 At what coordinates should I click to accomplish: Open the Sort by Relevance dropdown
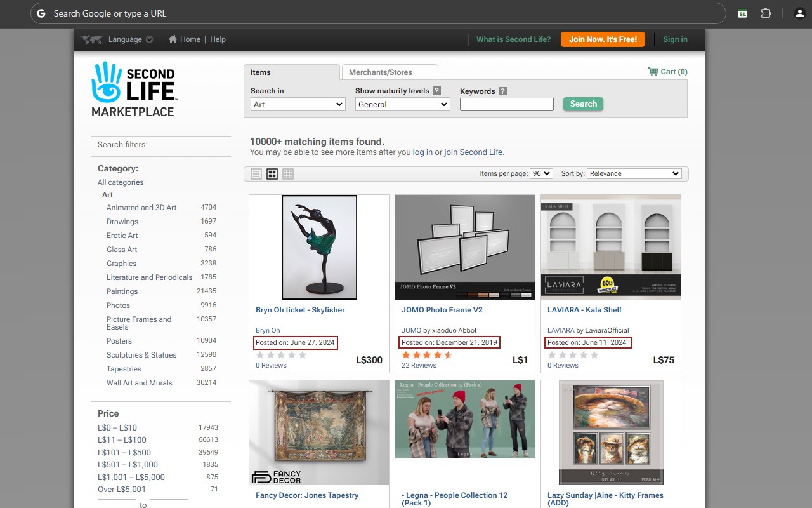(634, 173)
